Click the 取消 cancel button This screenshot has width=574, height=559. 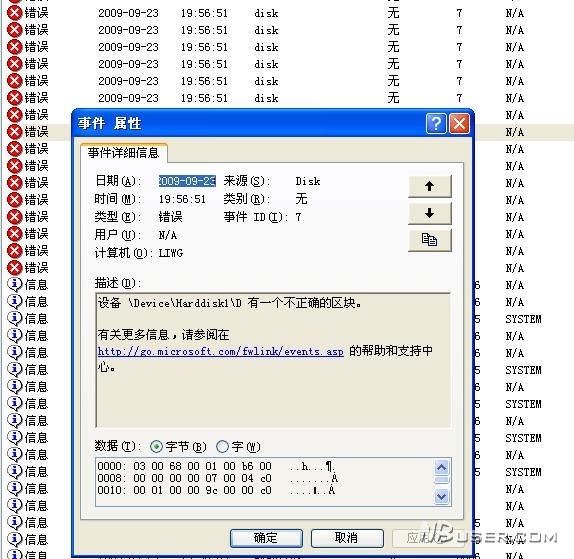pyautogui.click(x=347, y=538)
